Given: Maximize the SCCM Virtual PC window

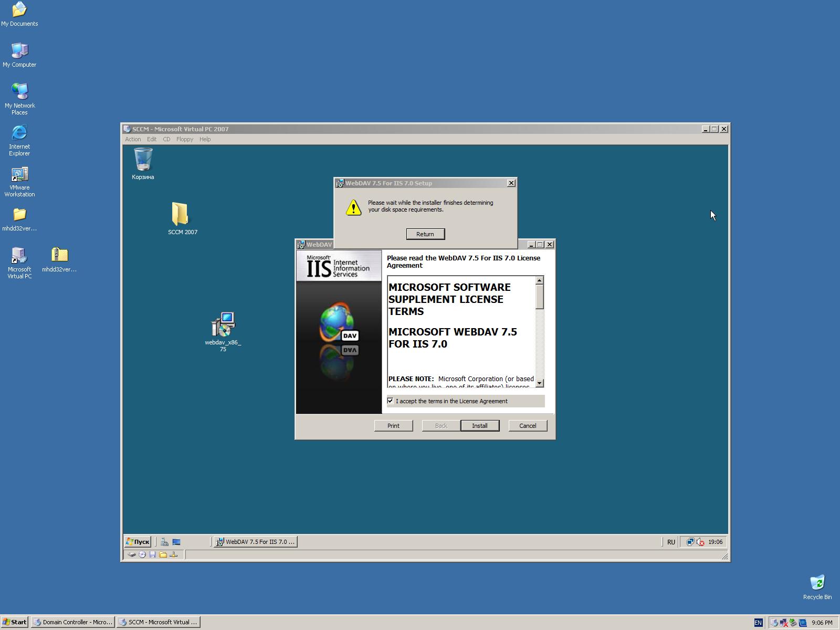Looking at the screenshot, I should (715, 129).
